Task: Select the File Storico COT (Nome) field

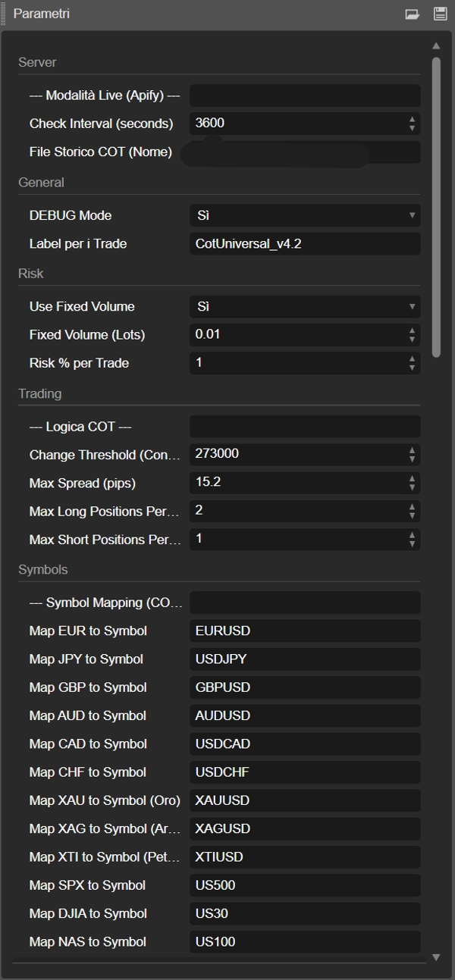Action: tap(303, 152)
